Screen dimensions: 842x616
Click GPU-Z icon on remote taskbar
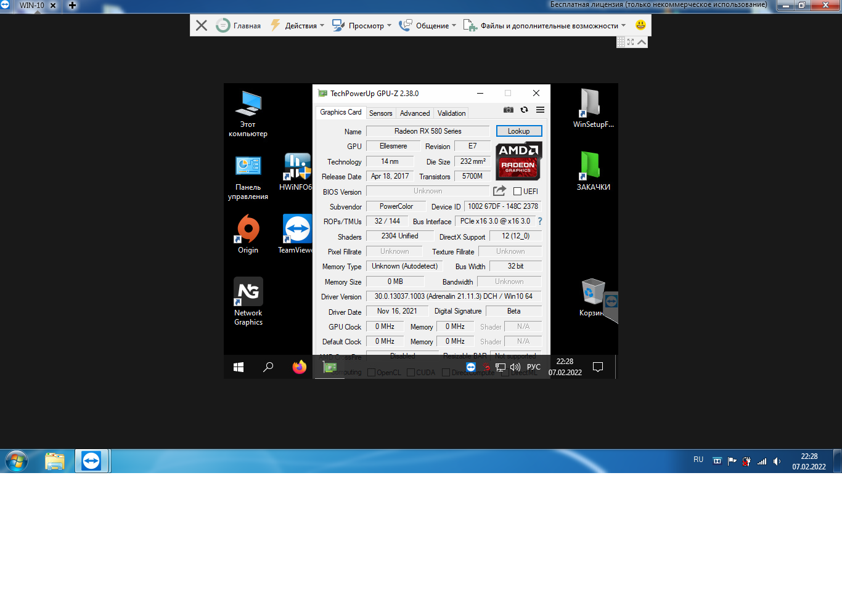[x=330, y=367]
